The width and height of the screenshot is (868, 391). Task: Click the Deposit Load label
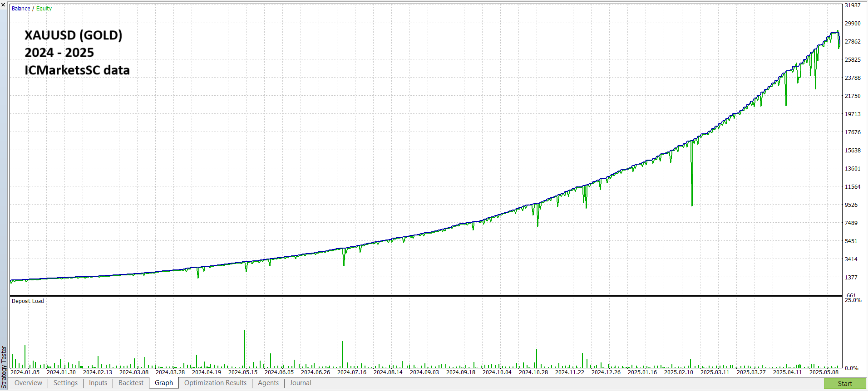point(28,301)
